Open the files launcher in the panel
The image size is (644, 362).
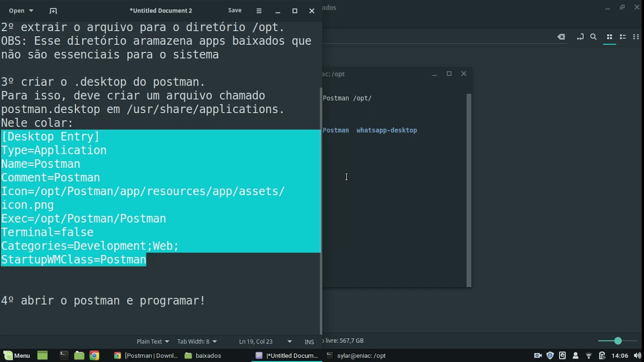79,355
